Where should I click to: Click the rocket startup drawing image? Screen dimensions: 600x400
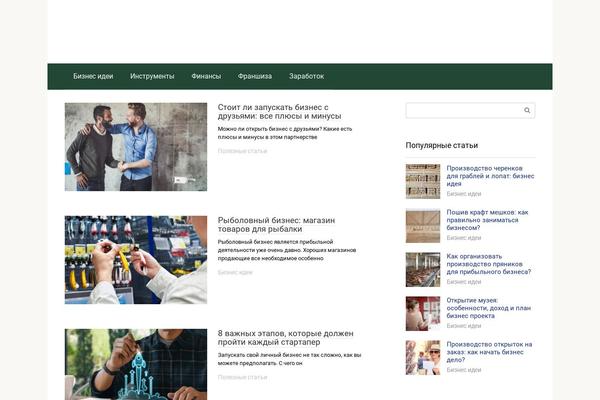pos(136,364)
